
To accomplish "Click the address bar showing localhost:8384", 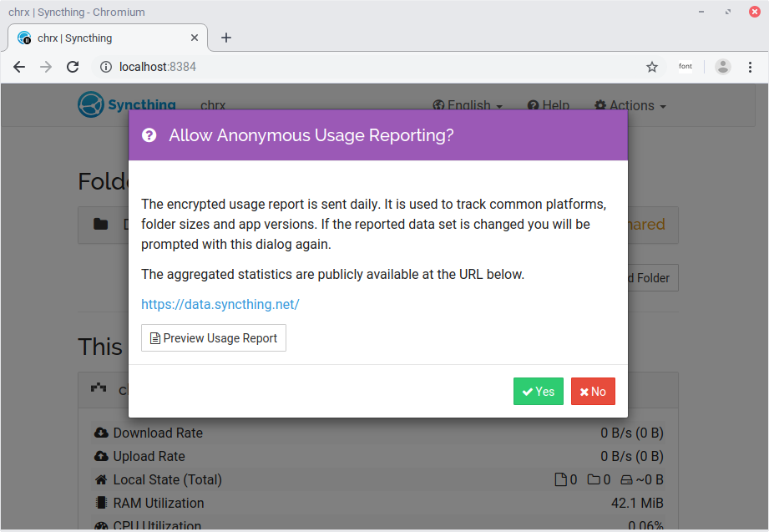I will click(x=376, y=67).
